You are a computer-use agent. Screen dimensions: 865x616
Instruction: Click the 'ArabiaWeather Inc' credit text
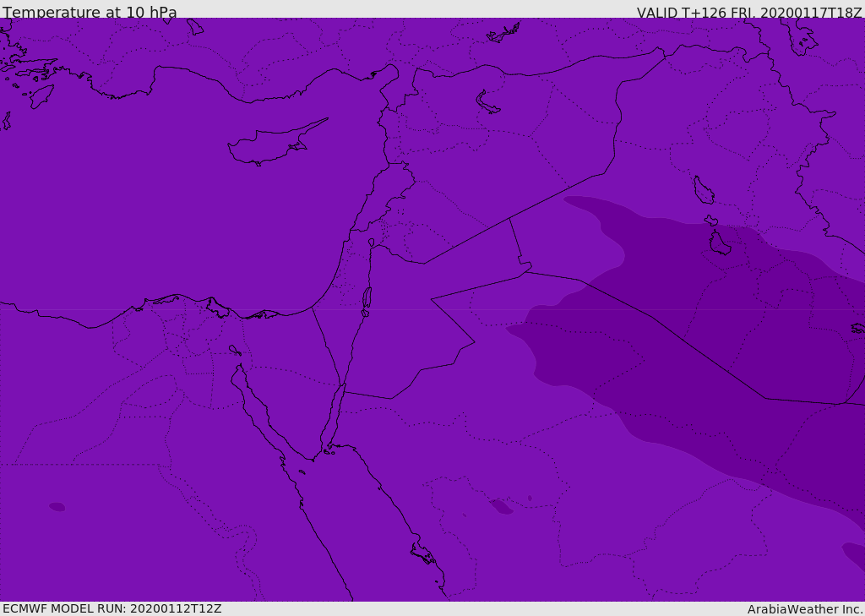click(x=804, y=609)
